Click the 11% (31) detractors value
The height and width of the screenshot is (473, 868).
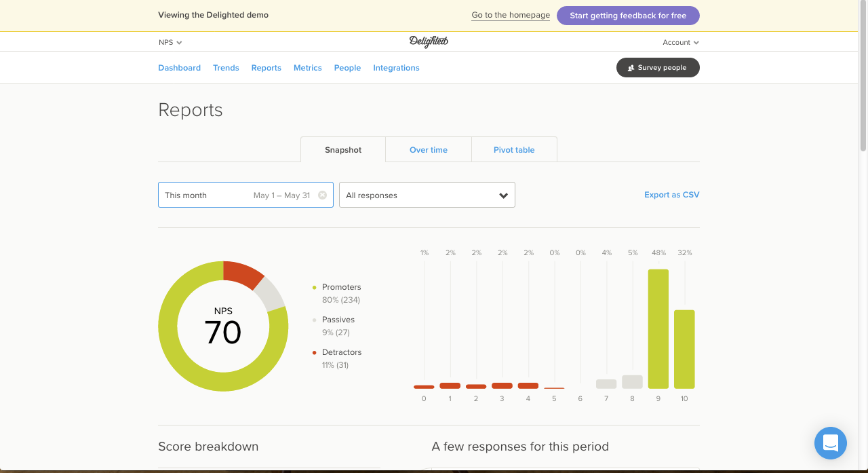pyautogui.click(x=335, y=365)
